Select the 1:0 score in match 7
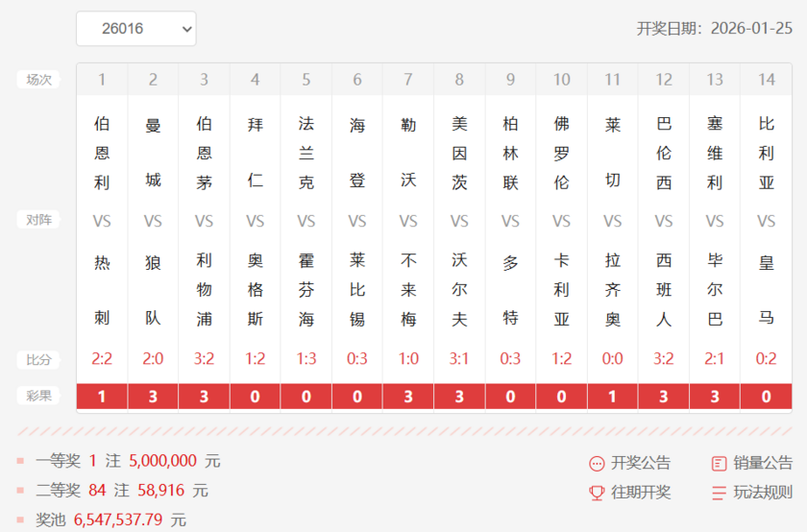The height and width of the screenshot is (532, 807). pyautogui.click(x=408, y=359)
